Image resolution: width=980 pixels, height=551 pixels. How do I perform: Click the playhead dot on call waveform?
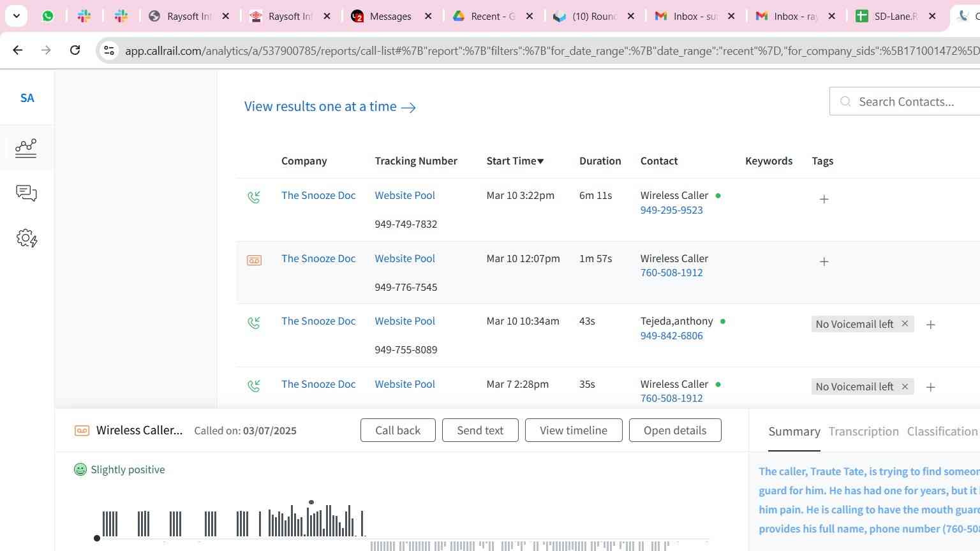[97, 538]
